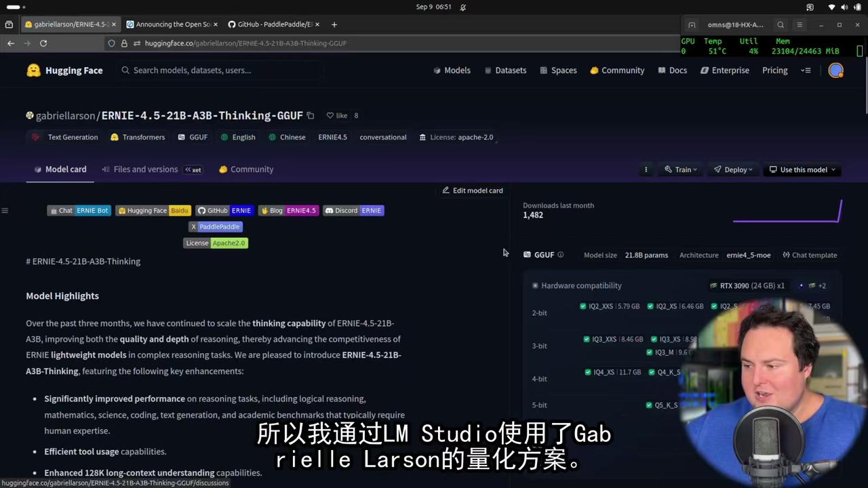
Task: Click the system volume icon
Action: pos(844,7)
